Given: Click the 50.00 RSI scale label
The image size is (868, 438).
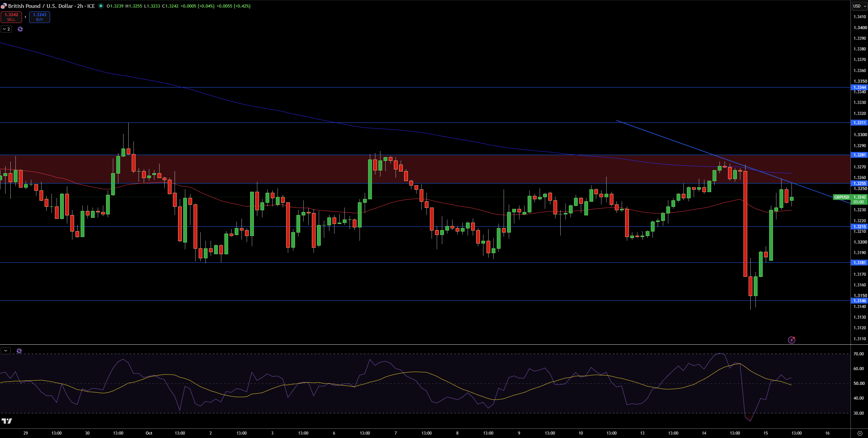Looking at the screenshot, I should point(859,383).
